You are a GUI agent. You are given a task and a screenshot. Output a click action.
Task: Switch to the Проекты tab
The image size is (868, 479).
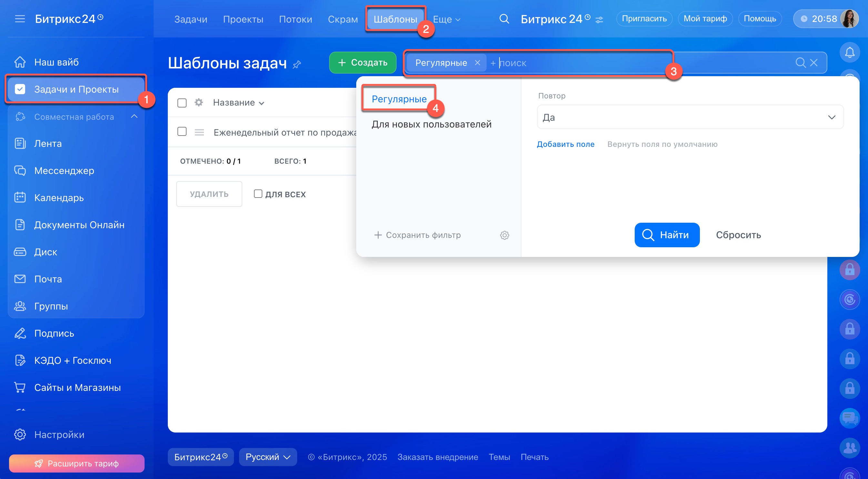click(x=243, y=20)
